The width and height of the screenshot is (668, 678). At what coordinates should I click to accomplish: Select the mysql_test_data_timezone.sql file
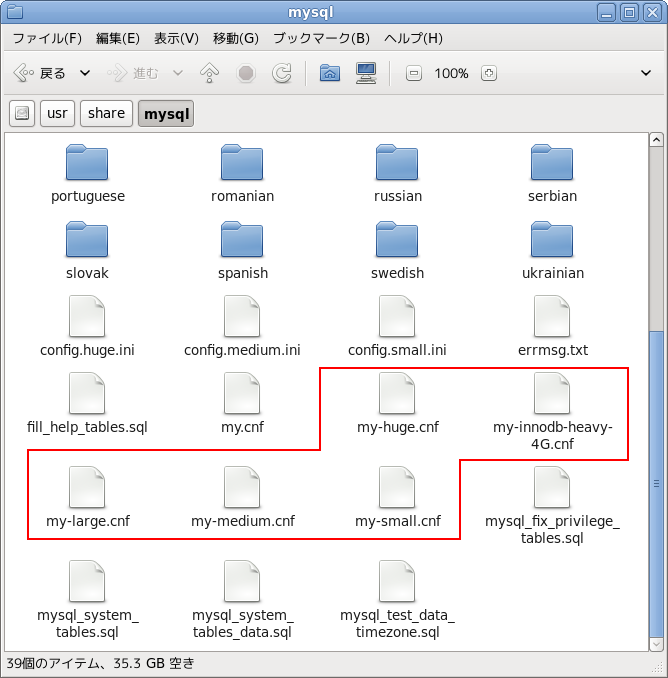(x=397, y=600)
